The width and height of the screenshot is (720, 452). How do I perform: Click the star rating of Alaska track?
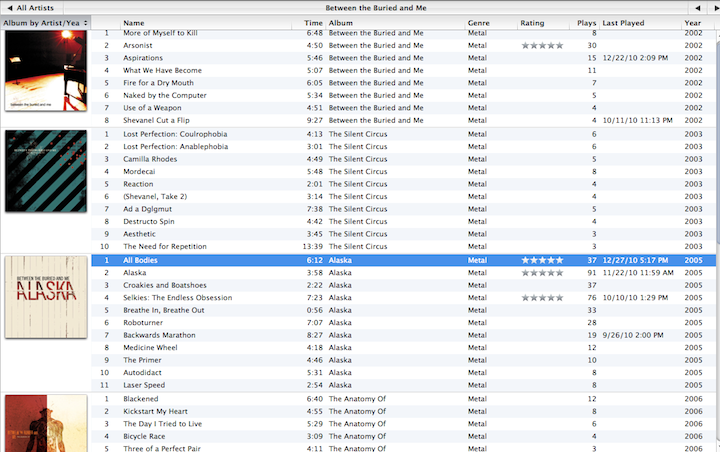click(x=542, y=273)
